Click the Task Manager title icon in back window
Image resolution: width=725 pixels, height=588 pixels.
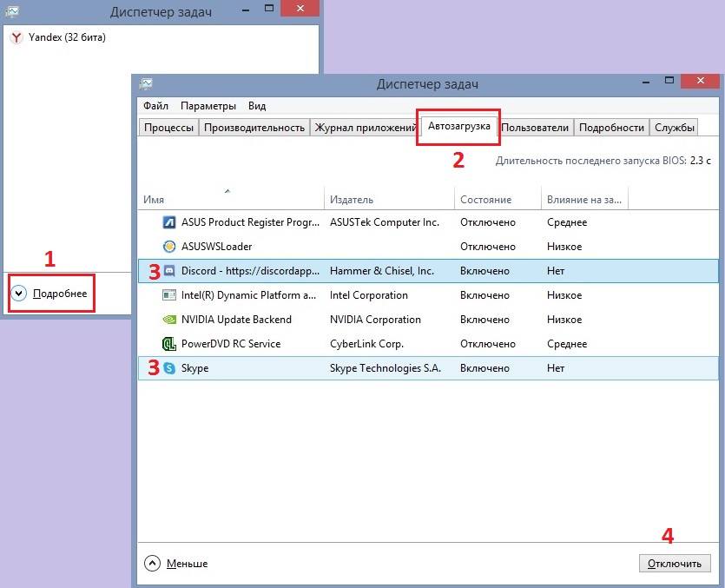12,11
